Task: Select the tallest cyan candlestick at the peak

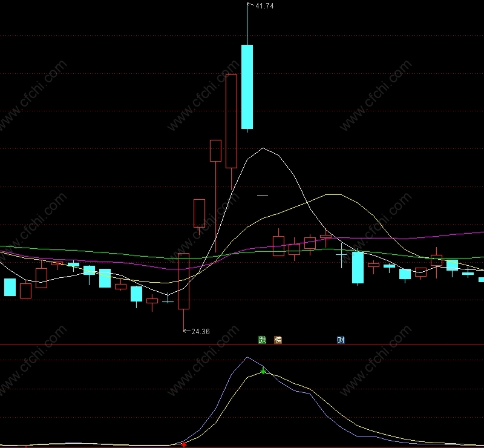Action: click(247, 87)
